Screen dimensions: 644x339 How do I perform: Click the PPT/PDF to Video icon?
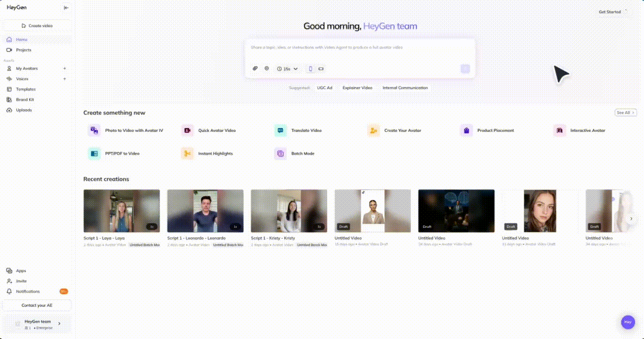coord(94,153)
